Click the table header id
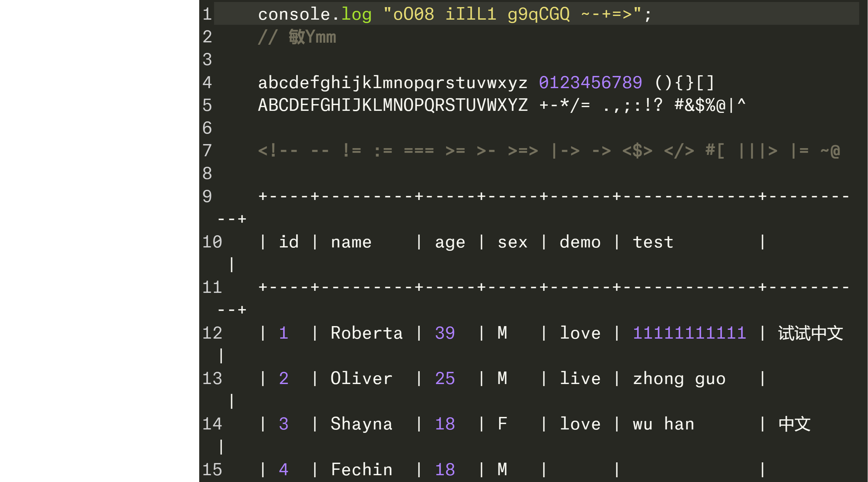This screenshot has width=868, height=482. [x=289, y=242]
